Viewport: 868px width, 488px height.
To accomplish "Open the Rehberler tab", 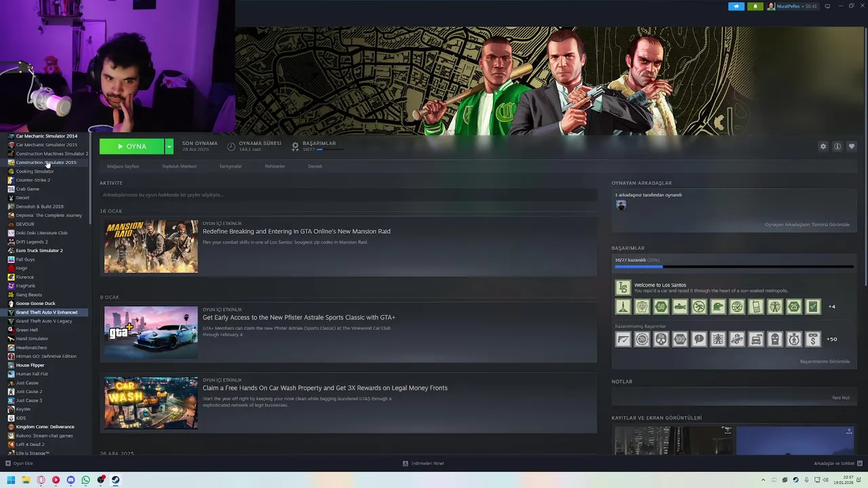I will point(275,166).
